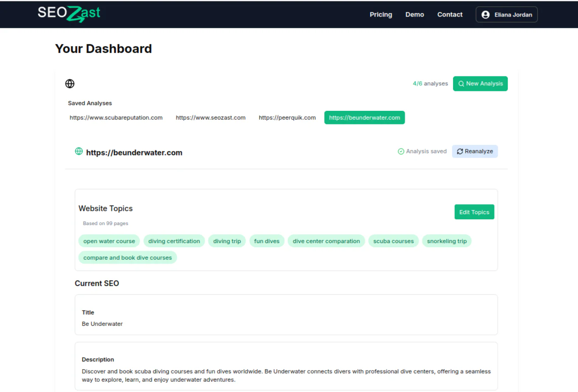
Task: Click the snorkeling trip topic tag
Action: (447, 241)
